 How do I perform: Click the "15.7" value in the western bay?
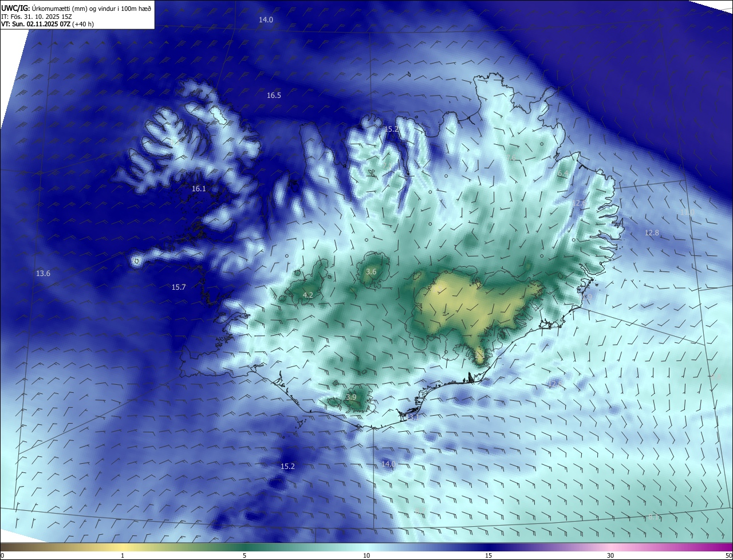click(x=179, y=287)
